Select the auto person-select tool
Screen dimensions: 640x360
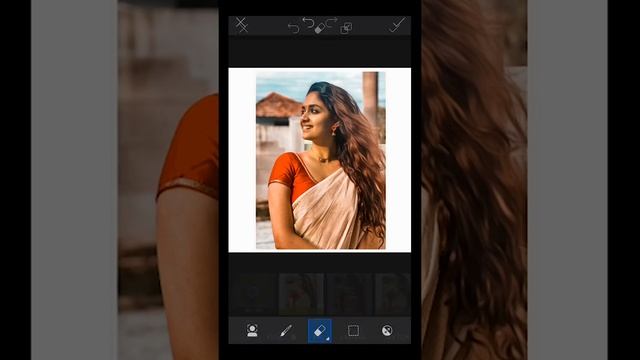point(252,330)
